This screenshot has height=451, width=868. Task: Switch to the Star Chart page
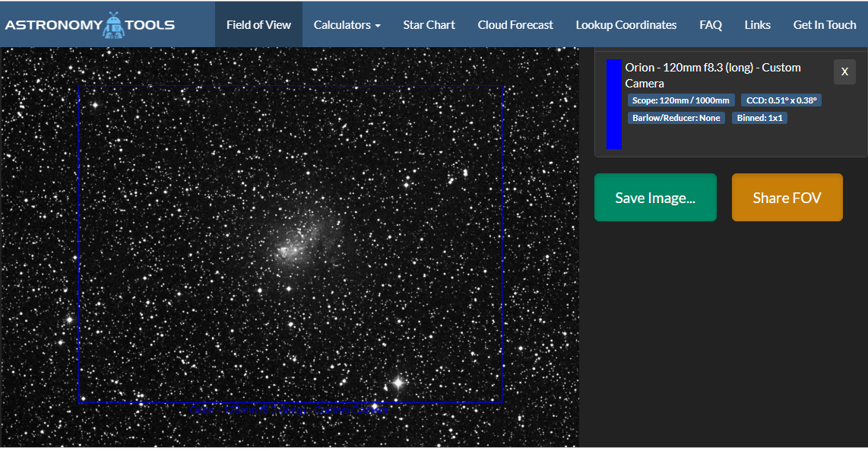429,24
